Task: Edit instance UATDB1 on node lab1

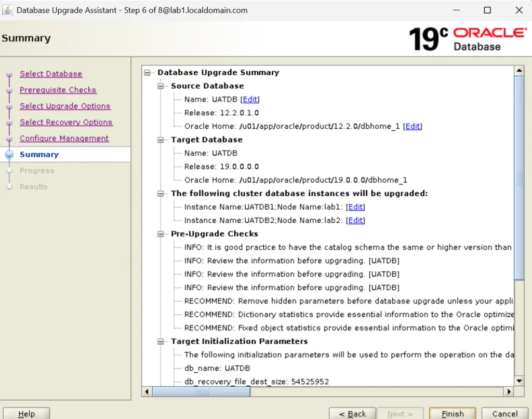Action: [x=355, y=207]
